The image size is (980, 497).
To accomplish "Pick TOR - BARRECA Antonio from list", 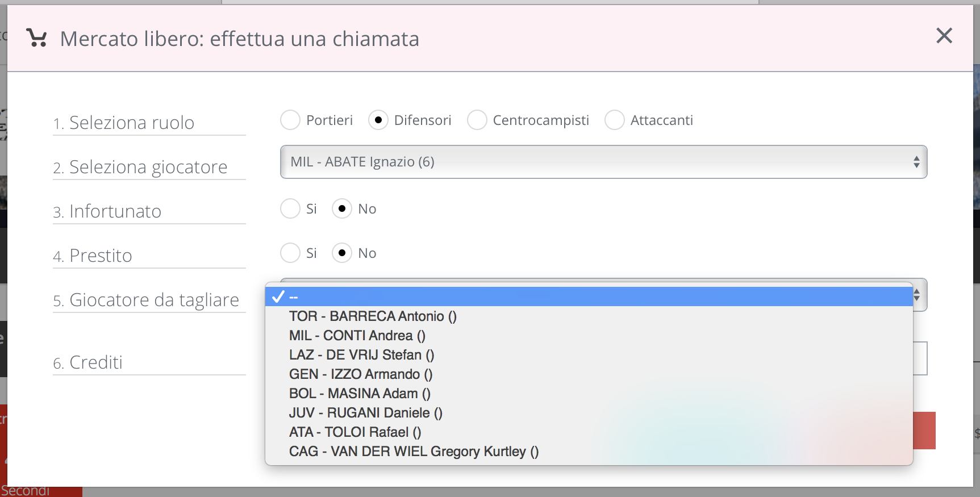I will point(373,316).
